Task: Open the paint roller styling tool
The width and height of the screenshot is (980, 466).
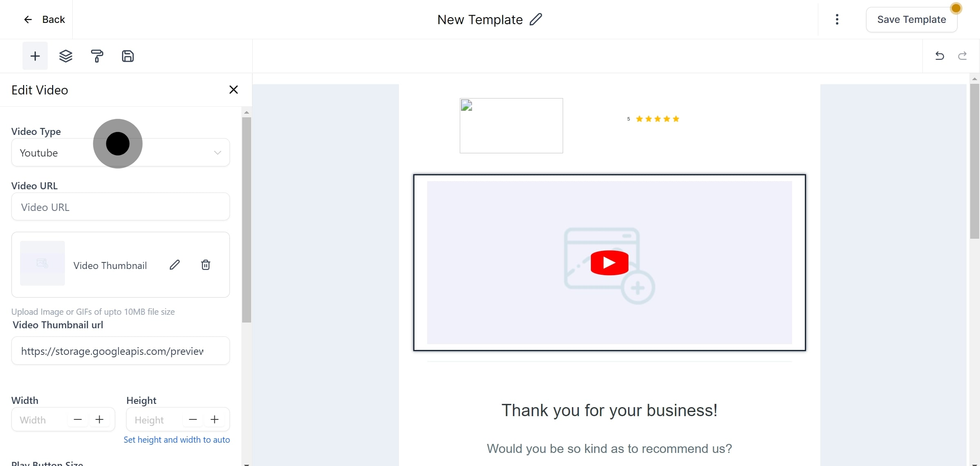Action: click(97, 56)
